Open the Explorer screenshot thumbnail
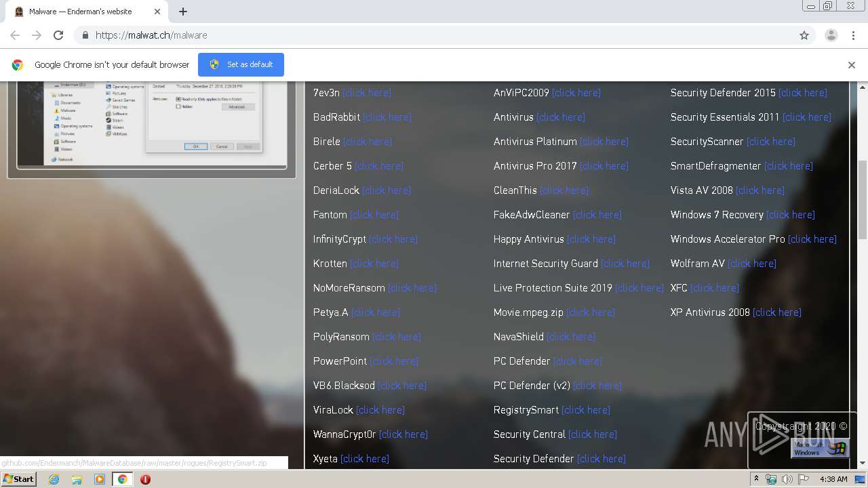868x488 pixels. point(151,125)
